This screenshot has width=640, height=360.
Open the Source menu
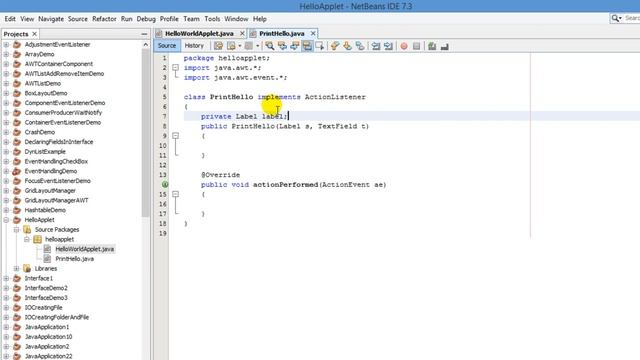click(x=78, y=19)
